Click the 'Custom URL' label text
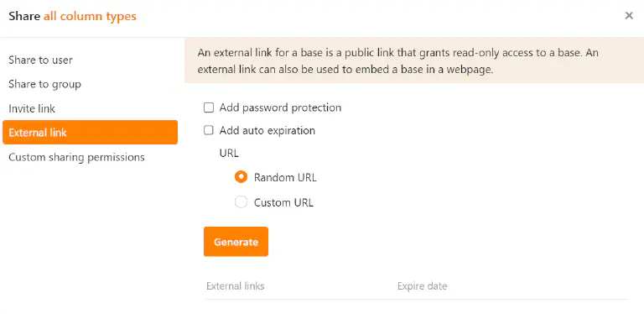 pos(283,202)
